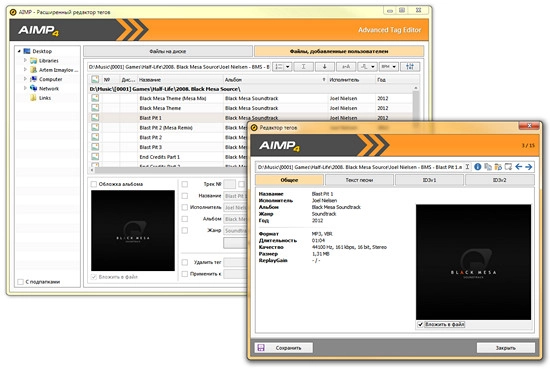Click the down-arrow toolbar button
Image resolution: width=550 pixels, height=369 pixels.
[324, 66]
